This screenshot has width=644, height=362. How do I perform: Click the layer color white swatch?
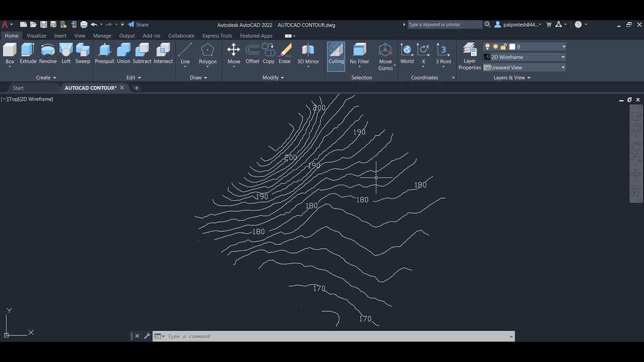click(x=512, y=47)
